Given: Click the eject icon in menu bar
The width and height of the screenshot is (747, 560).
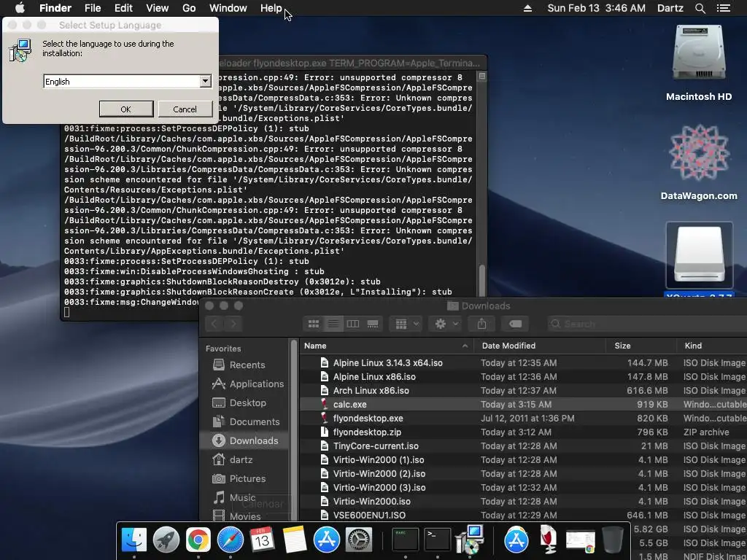Looking at the screenshot, I should coord(527,8).
